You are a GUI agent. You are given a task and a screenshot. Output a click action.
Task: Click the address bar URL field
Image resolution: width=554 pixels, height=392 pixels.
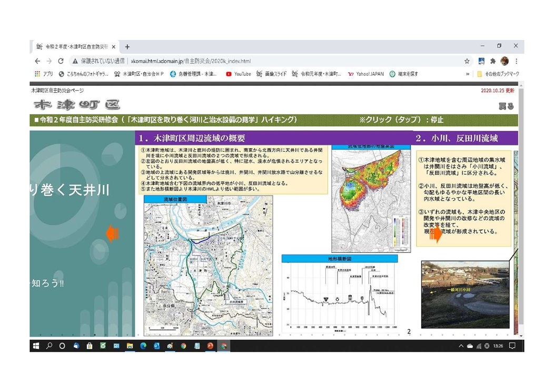263,61
